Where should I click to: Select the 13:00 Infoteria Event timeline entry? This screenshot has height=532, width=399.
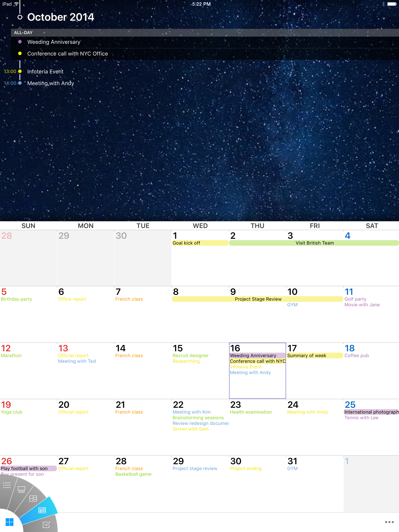[45, 72]
